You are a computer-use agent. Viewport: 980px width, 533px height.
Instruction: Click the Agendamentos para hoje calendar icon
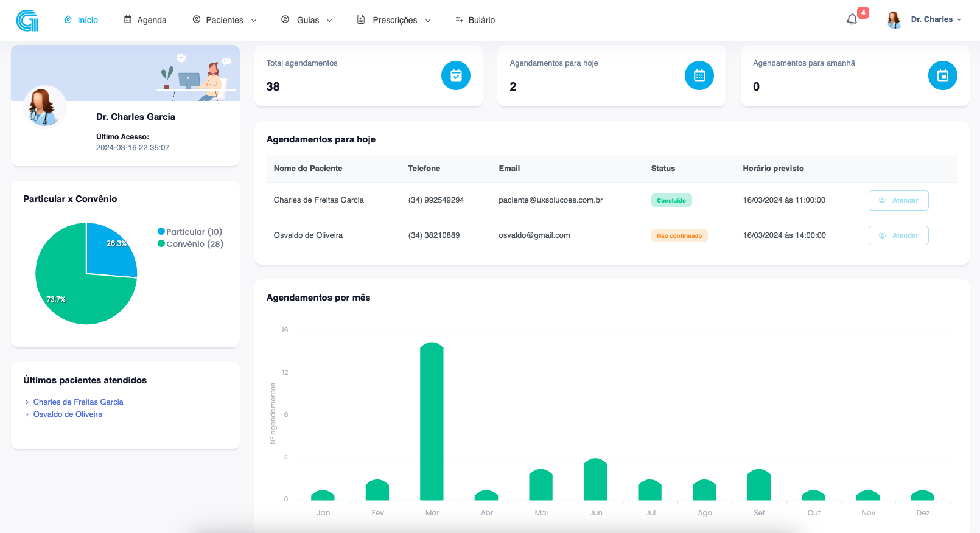[699, 75]
